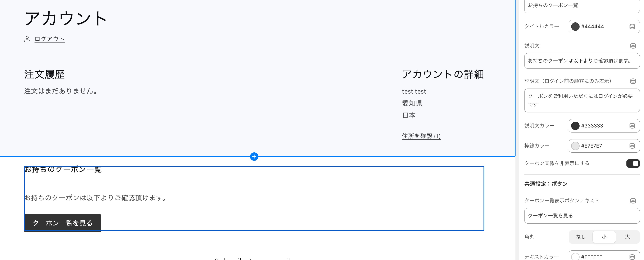Click the ログアウト link

click(x=50, y=39)
